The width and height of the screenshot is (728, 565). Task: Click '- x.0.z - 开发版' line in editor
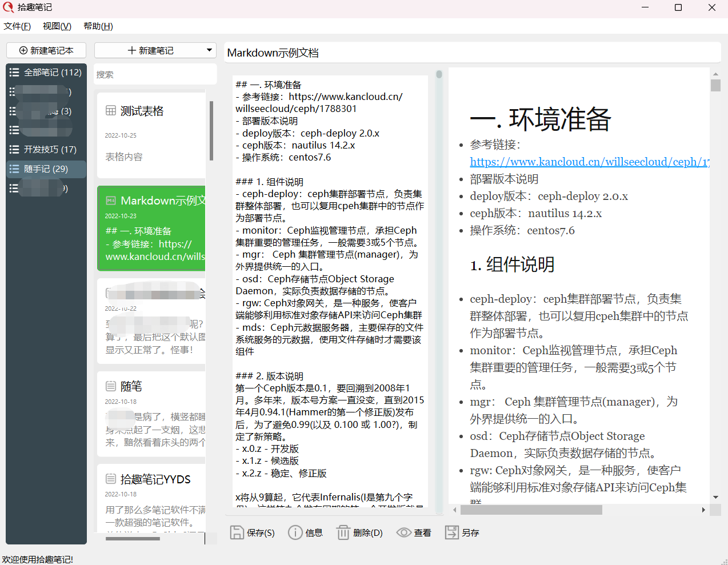267,448
